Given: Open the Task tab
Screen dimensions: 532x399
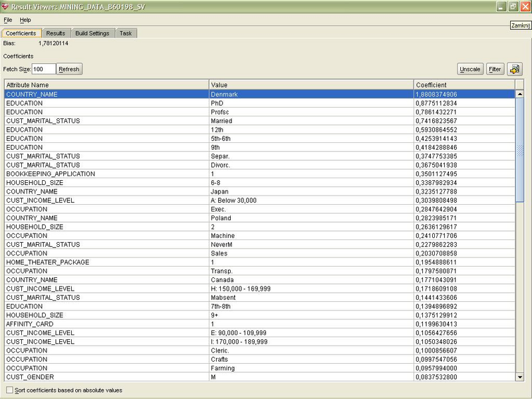Looking at the screenshot, I should tap(126, 33).
